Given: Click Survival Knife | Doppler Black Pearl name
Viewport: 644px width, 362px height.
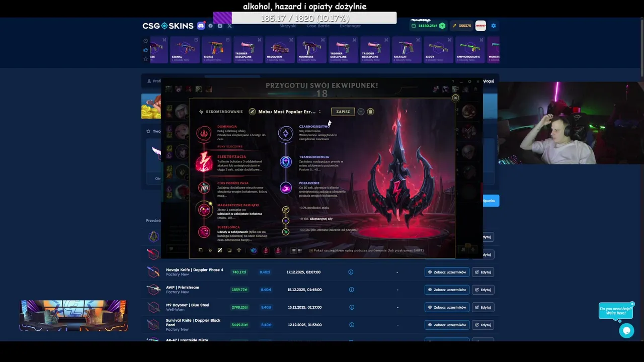Looking at the screenshot, I should coord(193,322).
